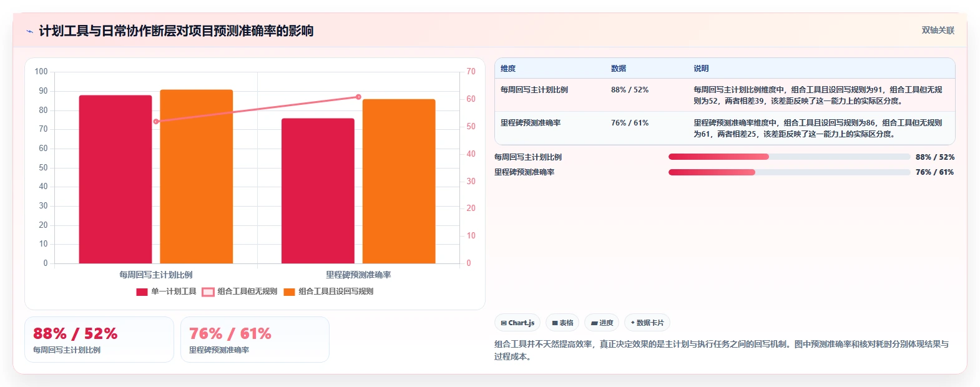Click the red bar for 每周回写主计划比例
The width and height of the screenshot is (980, 387).
[x=115, y=179]
